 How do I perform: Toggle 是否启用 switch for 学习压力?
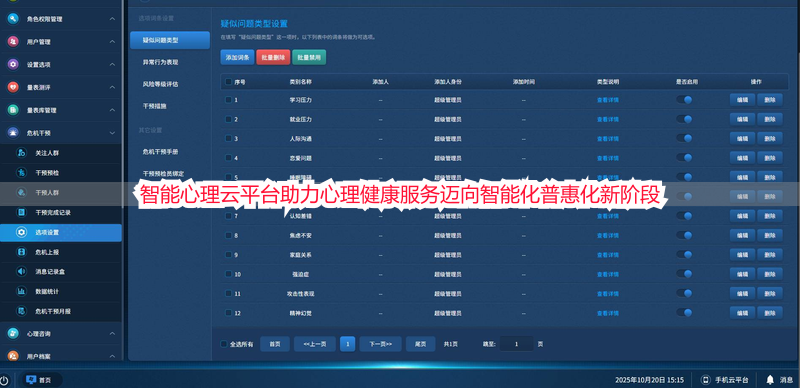(x=685, y=100)
